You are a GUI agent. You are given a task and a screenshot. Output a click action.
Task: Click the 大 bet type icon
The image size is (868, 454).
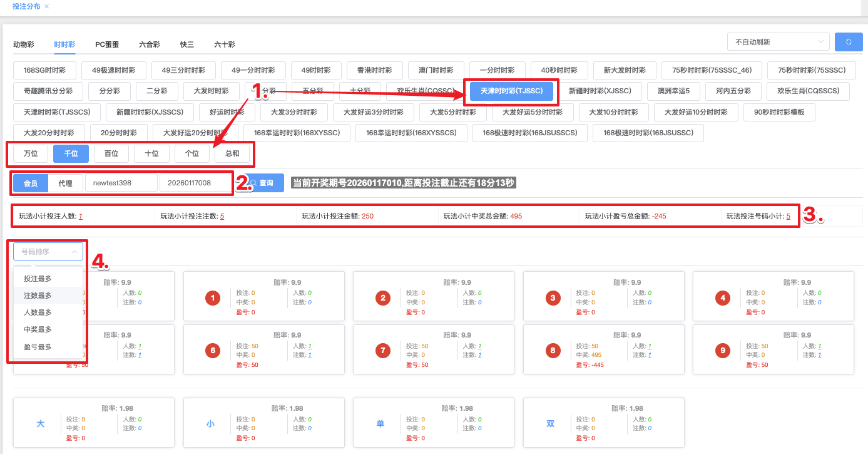point(41,424)
